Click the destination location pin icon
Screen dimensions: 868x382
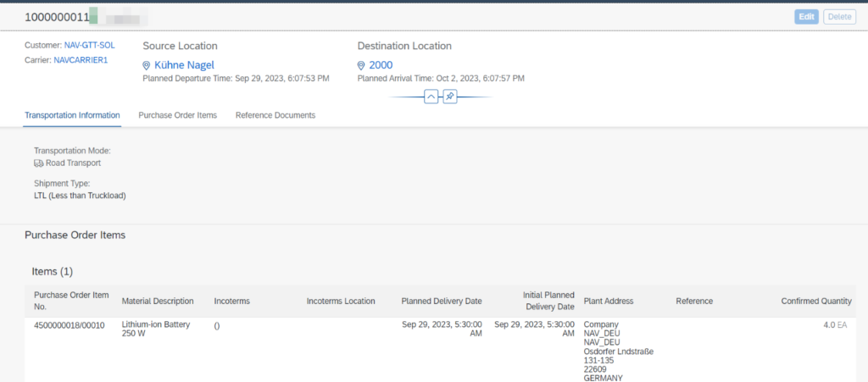click(361, 65)
